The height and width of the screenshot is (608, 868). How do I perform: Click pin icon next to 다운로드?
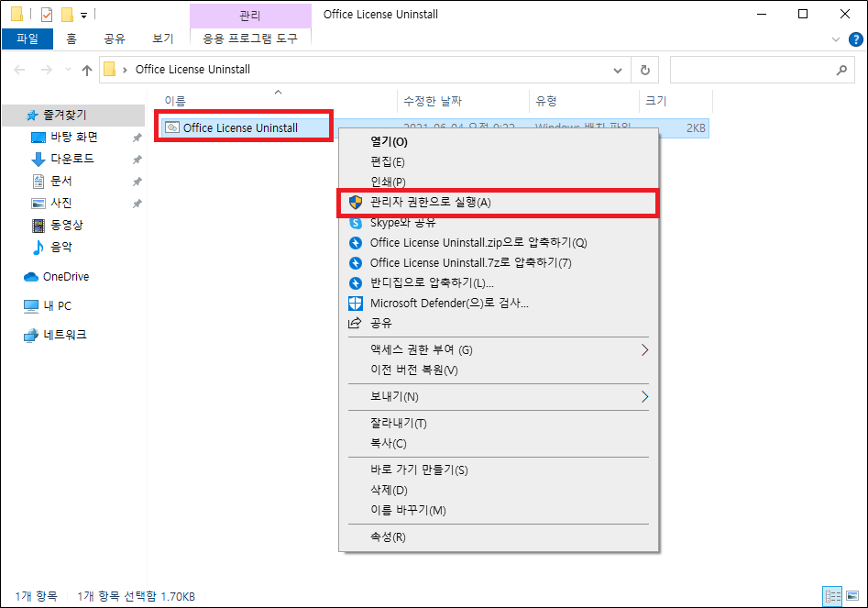[137, 160]
